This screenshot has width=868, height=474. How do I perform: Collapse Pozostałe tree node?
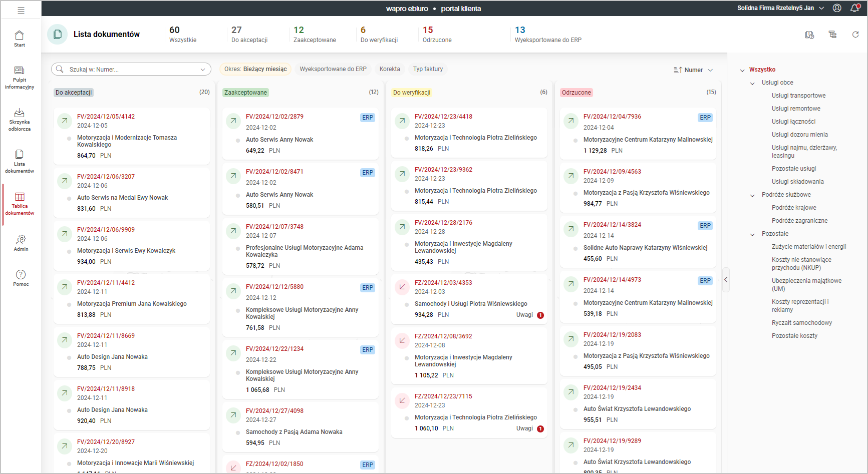(752, 234)
